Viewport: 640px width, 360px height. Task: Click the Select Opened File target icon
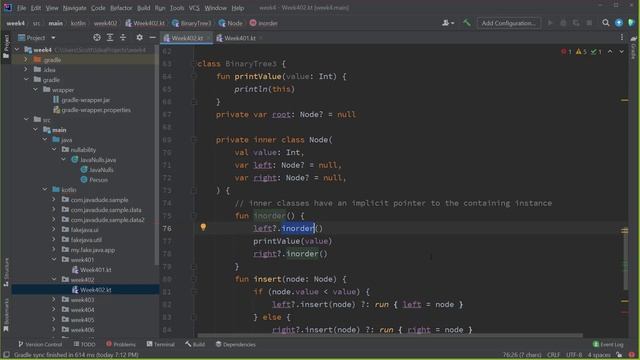[x=97, y=38]
